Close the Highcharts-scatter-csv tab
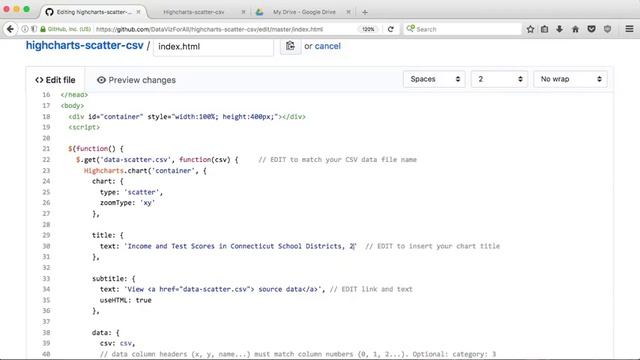The image size is (640, 360). coord(243,12)
